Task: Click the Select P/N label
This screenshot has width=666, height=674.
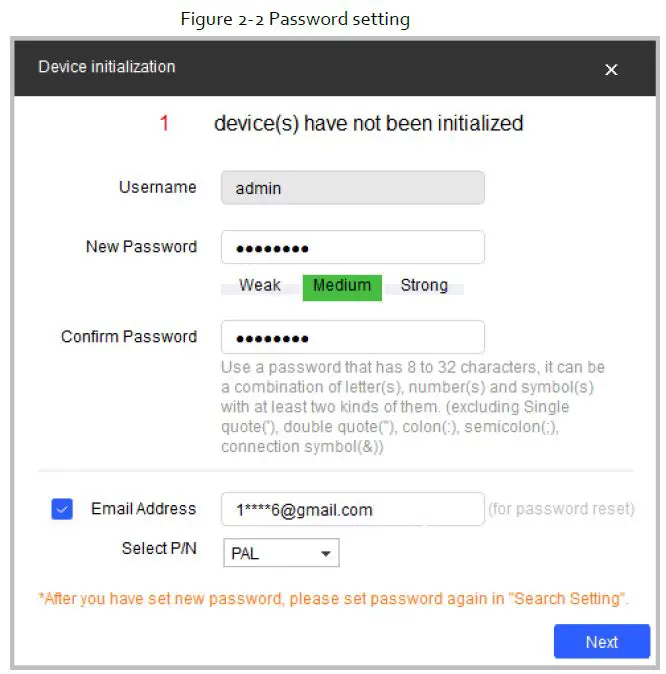Action: 159,549
